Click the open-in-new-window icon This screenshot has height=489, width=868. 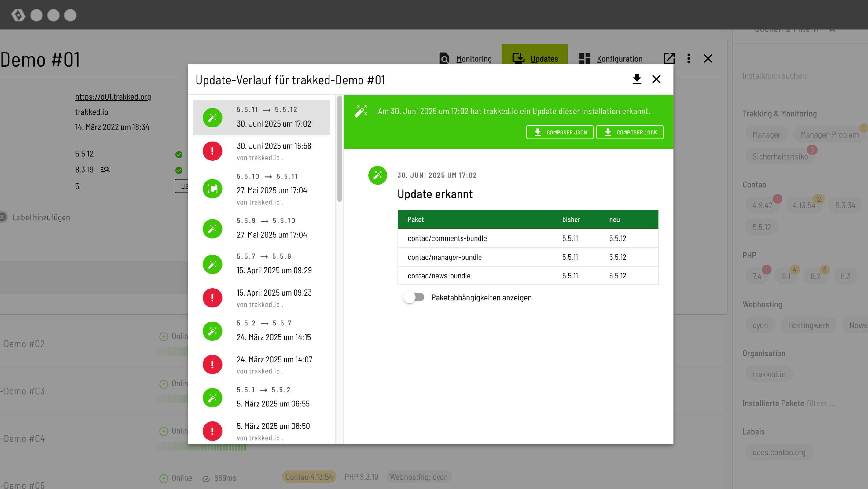pyautogui.click(x=669, y=59)
